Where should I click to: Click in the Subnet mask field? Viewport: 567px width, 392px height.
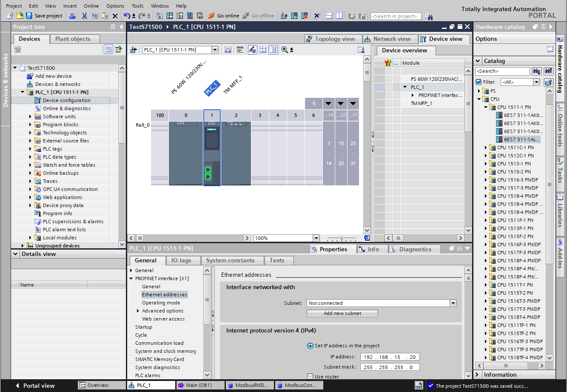coord(390,367)
